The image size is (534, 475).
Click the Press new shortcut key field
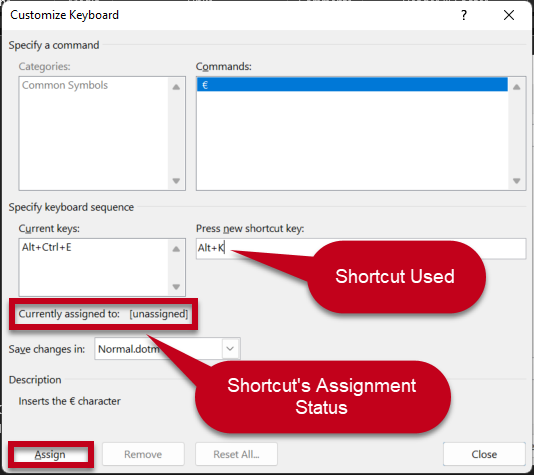click(361, 249)
